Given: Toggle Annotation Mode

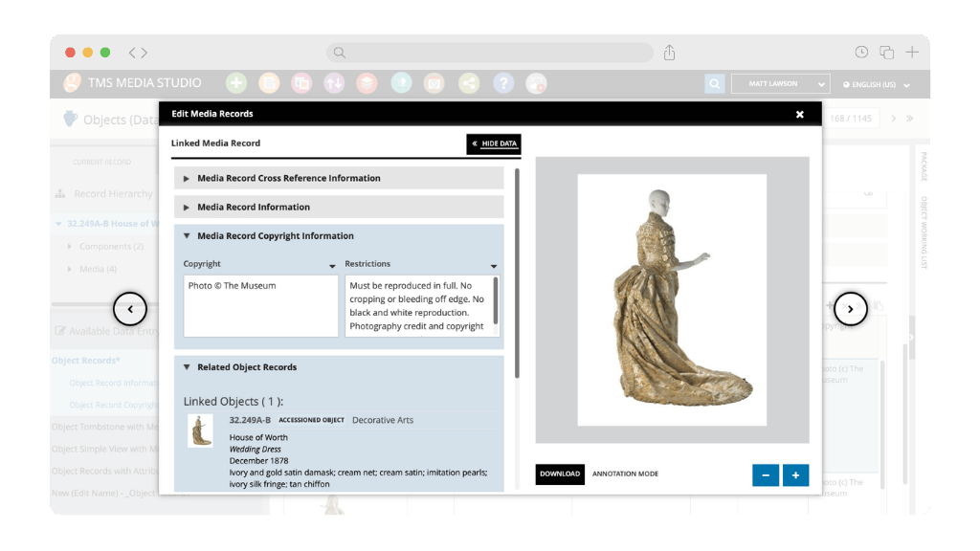Looking at the screenshot, I should click(x=625, y=474).
